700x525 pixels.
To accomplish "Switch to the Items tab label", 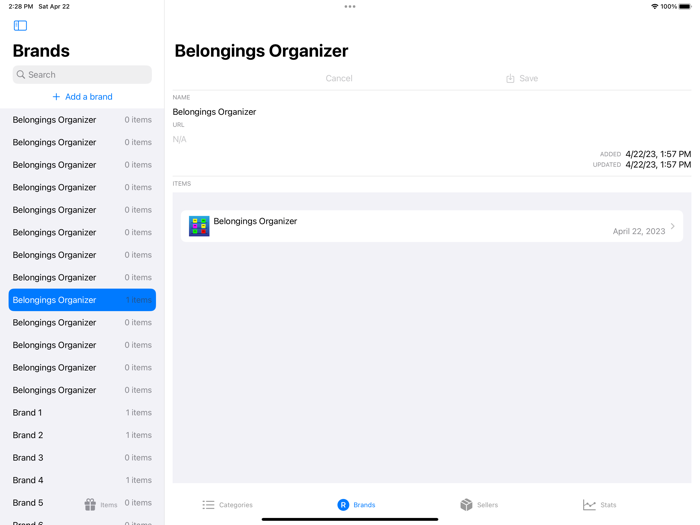I will click(108, 505).
